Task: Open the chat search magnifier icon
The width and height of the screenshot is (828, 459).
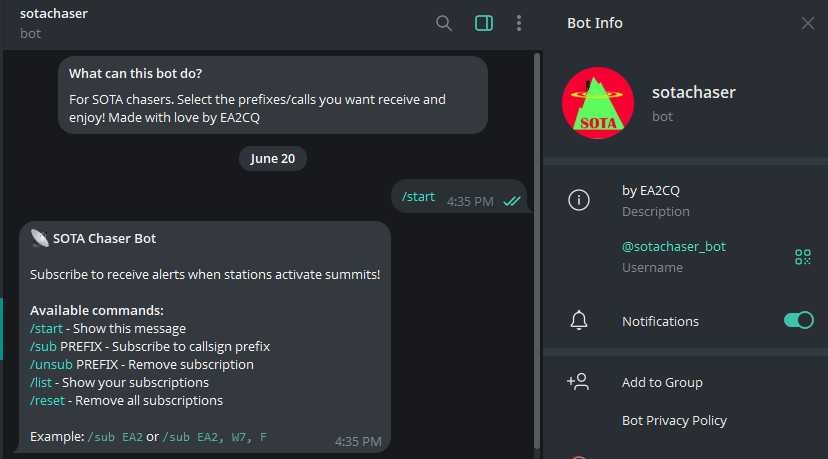Action: [444, 23]
